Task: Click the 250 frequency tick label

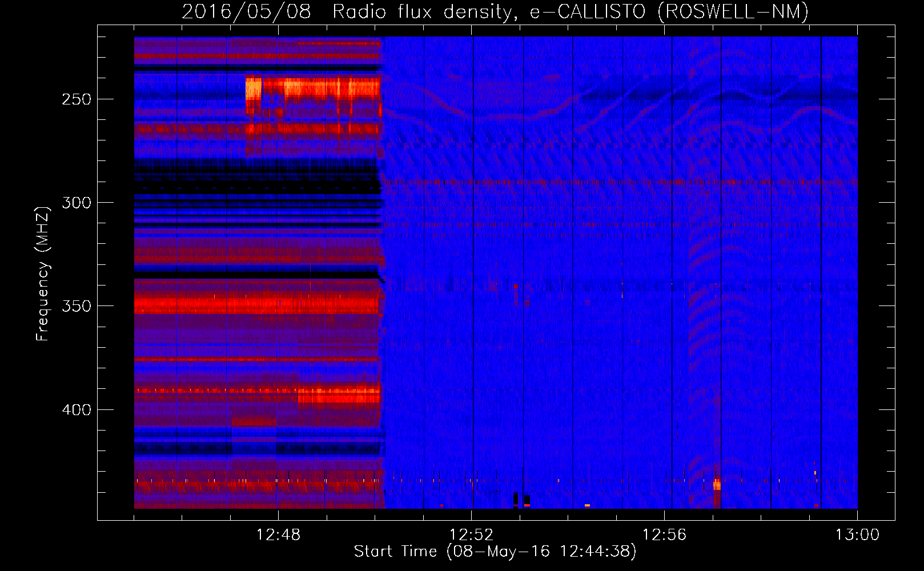Action: pyautogui.click(x=77, y=99)
